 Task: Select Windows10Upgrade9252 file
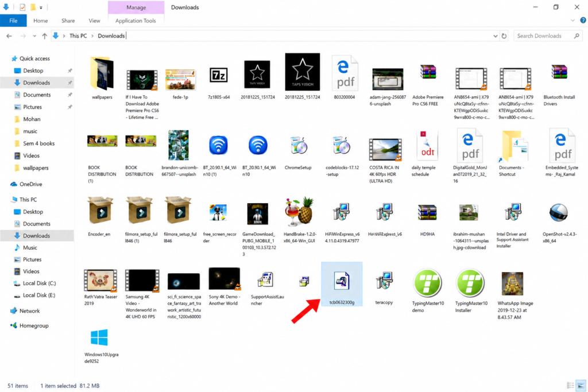tap(99, 337)
